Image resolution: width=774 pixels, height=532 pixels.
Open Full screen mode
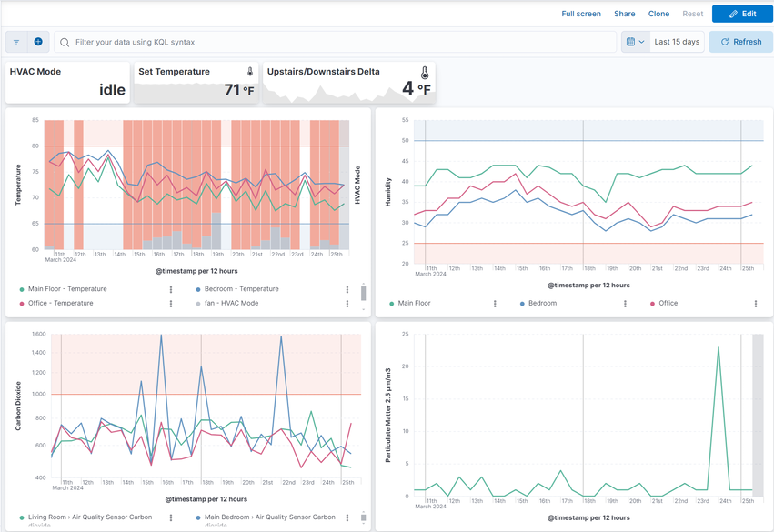[x=581, y=14]
